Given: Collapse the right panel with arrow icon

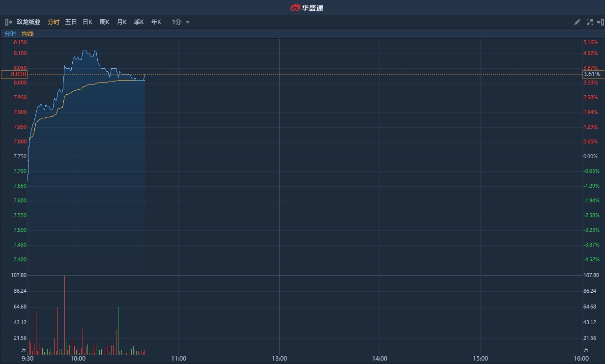Looking at the screenshot, I should (x=600, y=22).
